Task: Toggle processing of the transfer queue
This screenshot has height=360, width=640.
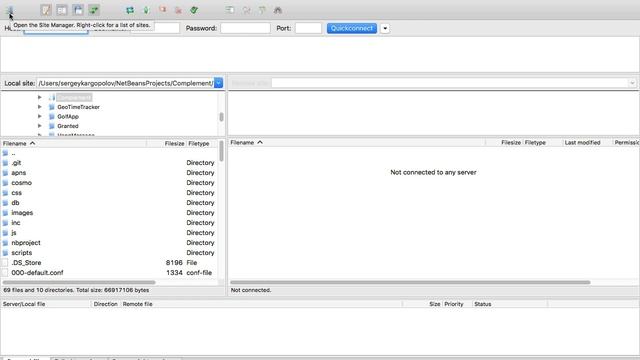Action: tap(146, 10)
